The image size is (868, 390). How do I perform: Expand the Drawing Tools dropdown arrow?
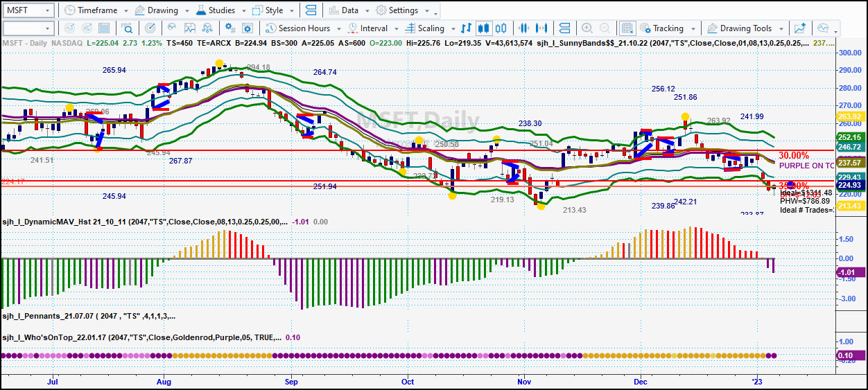pos(781,29)
